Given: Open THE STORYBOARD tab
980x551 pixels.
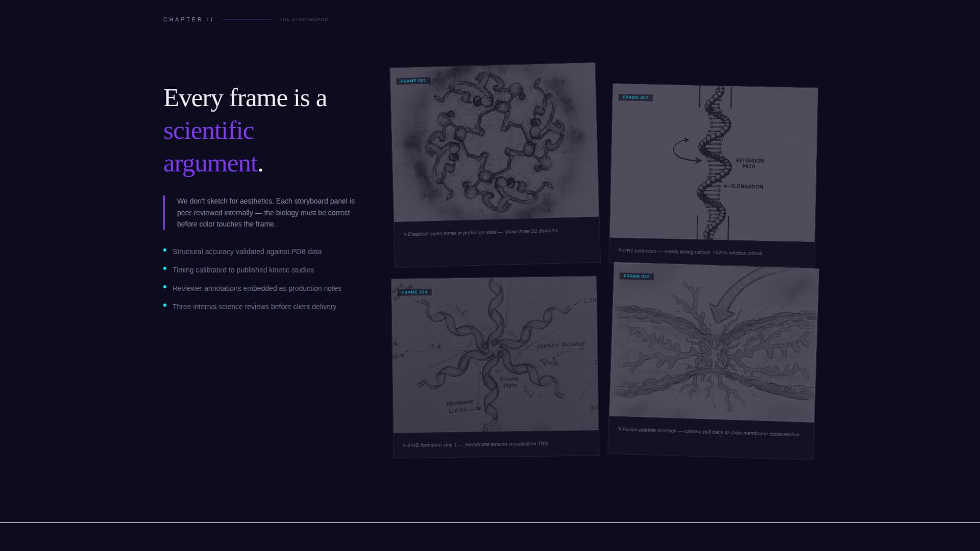Looking at the screenshot, I should pyautogui.click(x=303, y=19).
